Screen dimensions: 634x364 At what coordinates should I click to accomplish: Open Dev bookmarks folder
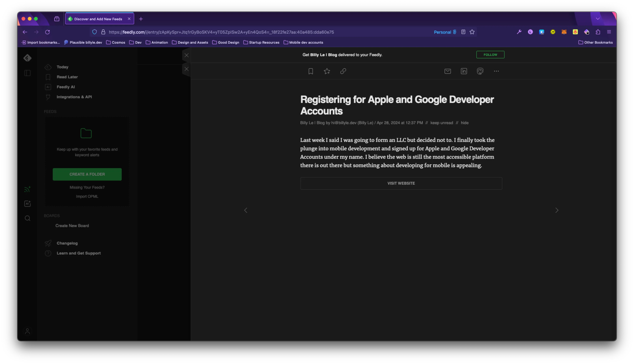[135, 43]
